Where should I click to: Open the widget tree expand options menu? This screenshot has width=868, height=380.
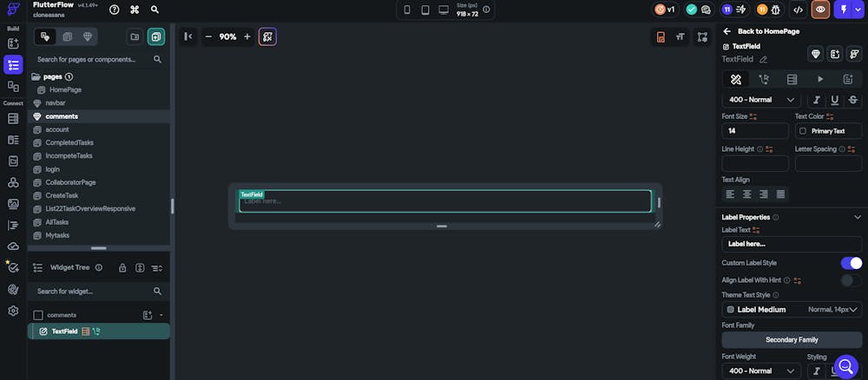(156, 268)
